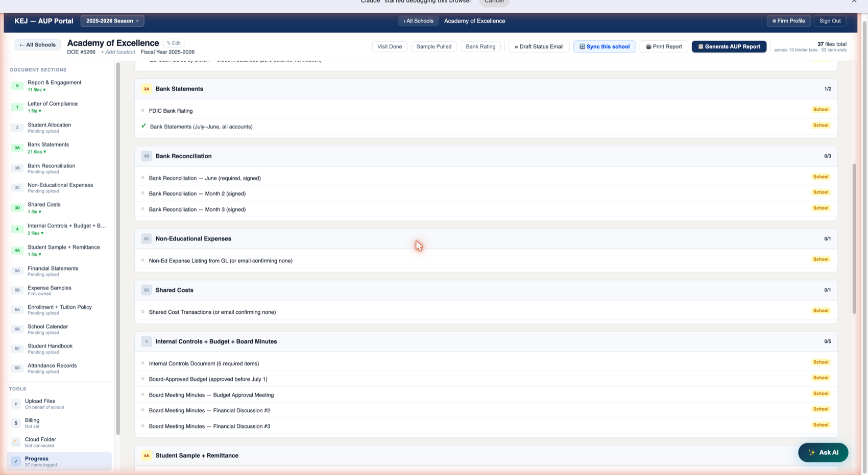Click the 6B School Calendar badge
The image size is (868, 475).
pyautogui.click(x=17, y=329)
